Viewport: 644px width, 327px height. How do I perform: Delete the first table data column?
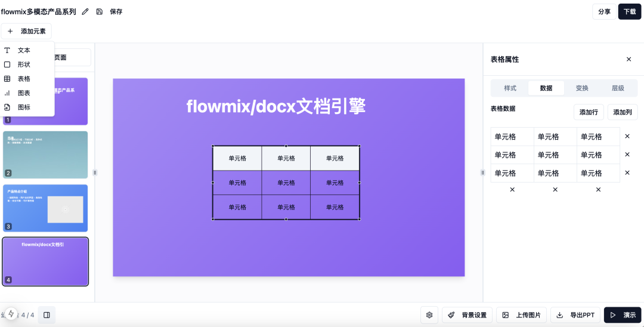click(512, 189)
